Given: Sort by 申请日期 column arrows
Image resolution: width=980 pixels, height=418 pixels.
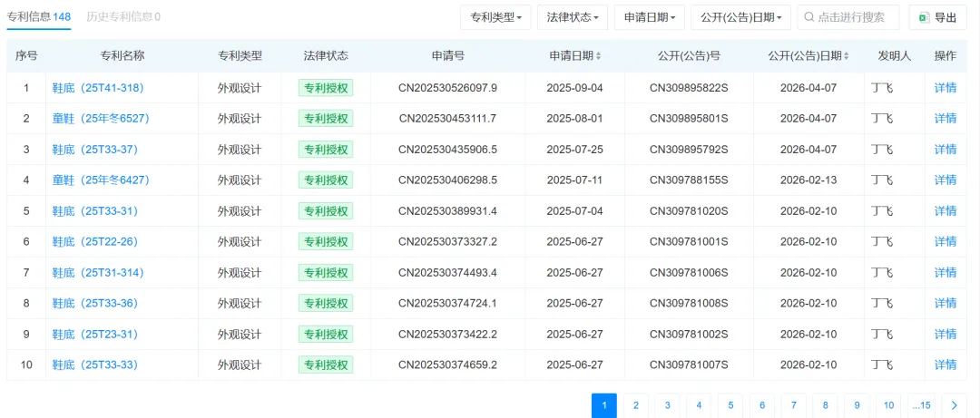Looking at the screenshot, I should pyautogui.click(x=598, y=56).
